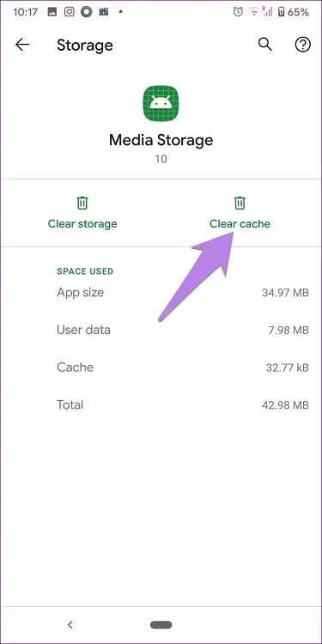Tap the Media Storage title text

tap(161, 140)
